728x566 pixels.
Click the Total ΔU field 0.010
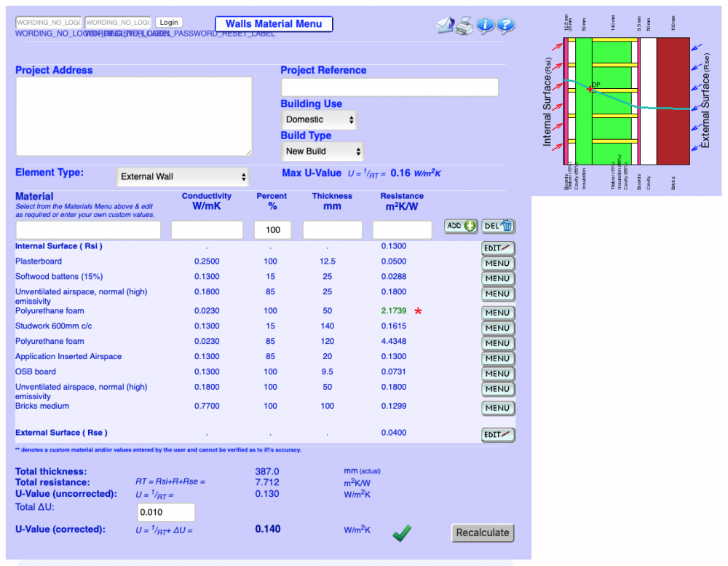(166, 513)
